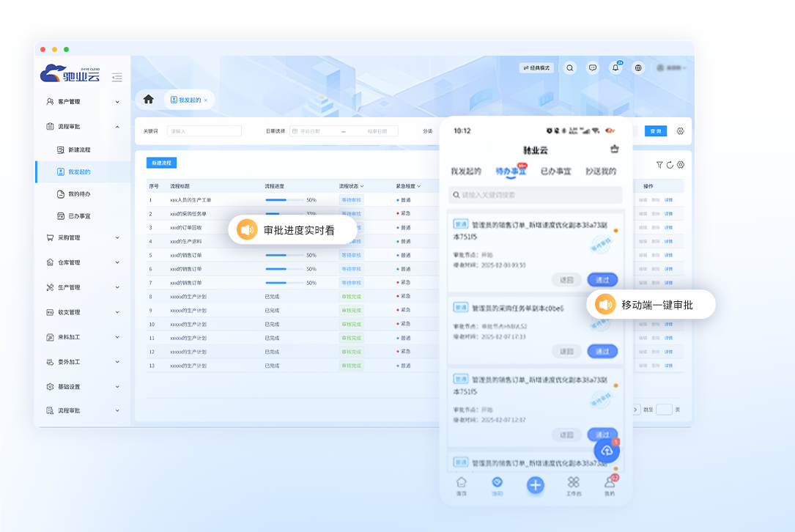The width and height of the screenshot is (795, 532).
Task: Open the 流程状态 column filter dropdown
Action: 351,186
